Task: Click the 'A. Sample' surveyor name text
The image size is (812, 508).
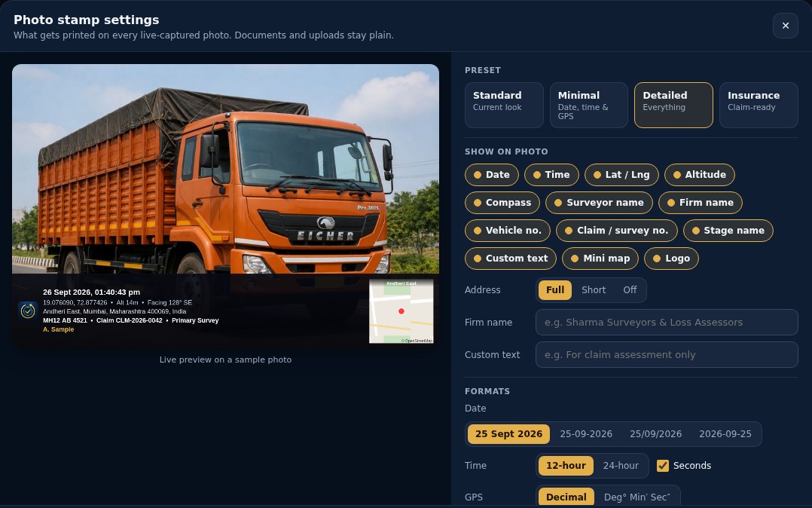Action: tap(59, 329)
